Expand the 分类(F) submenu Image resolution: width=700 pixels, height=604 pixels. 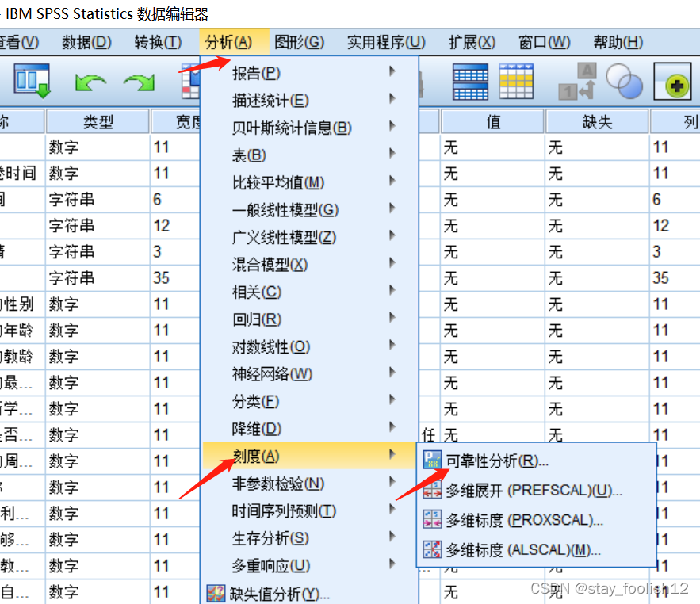point(309,401)
